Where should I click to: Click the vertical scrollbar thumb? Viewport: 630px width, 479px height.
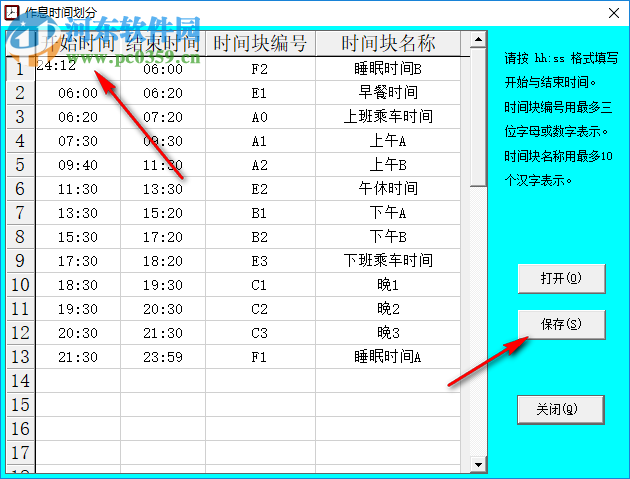478,117
